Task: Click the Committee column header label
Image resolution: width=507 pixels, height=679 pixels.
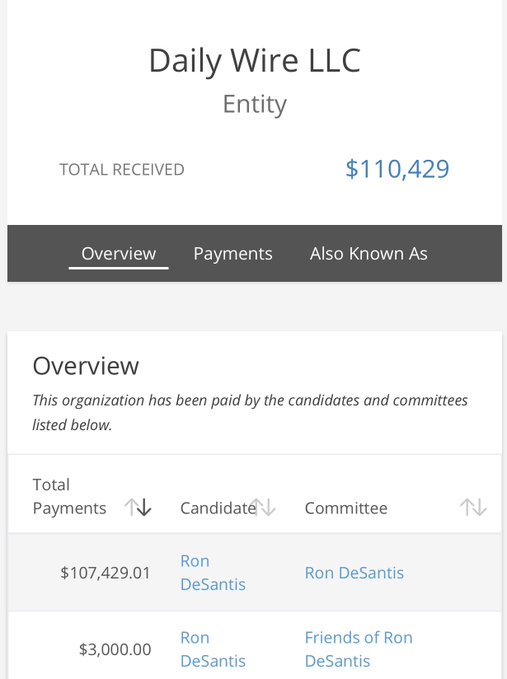Action: point(346,508)
